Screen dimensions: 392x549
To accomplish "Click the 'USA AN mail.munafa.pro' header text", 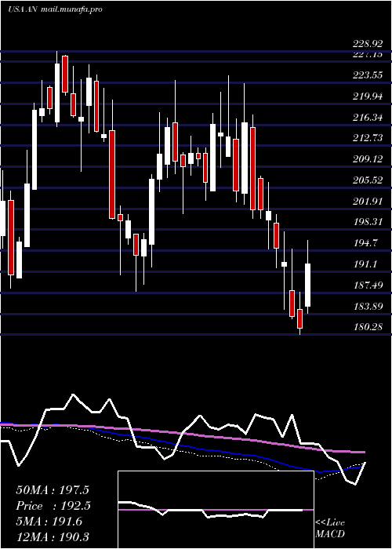I will (x=55, y=9).
